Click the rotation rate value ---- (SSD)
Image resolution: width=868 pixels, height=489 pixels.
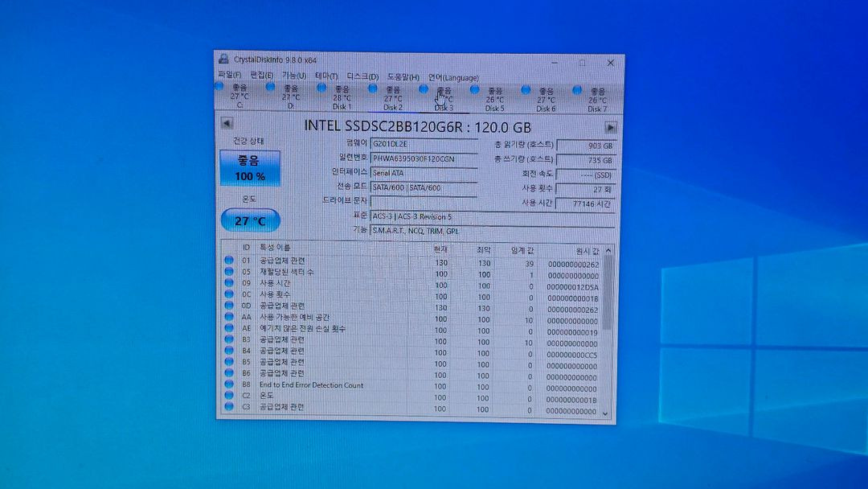coord(586,175)
